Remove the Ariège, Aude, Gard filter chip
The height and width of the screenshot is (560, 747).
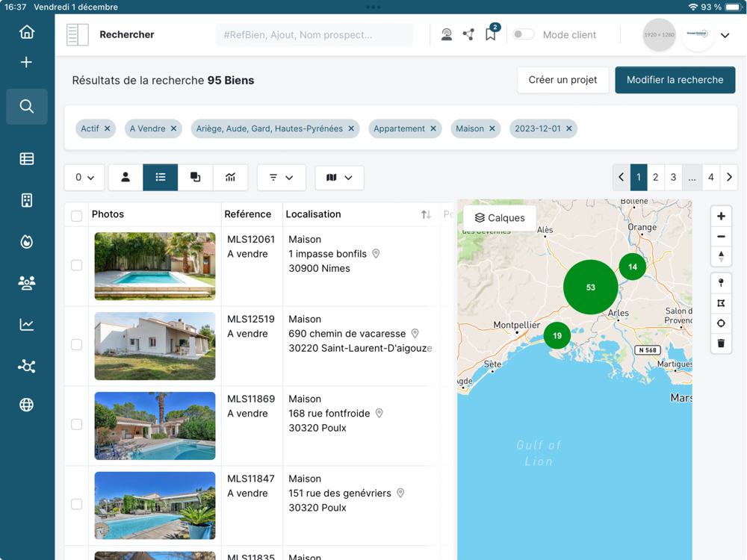pyautogui.click(x=351, y=128)
